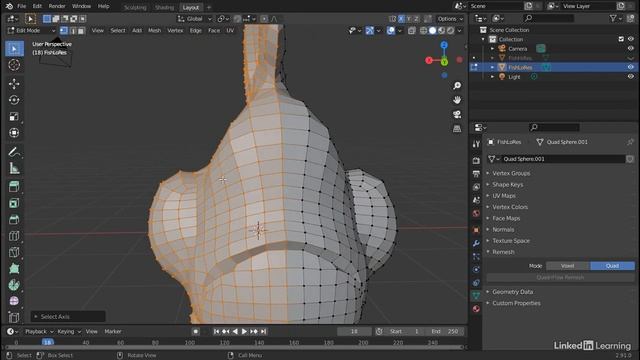Enable face select mode
This screenshot has width=640, height=360.
[x=81, y=31]
